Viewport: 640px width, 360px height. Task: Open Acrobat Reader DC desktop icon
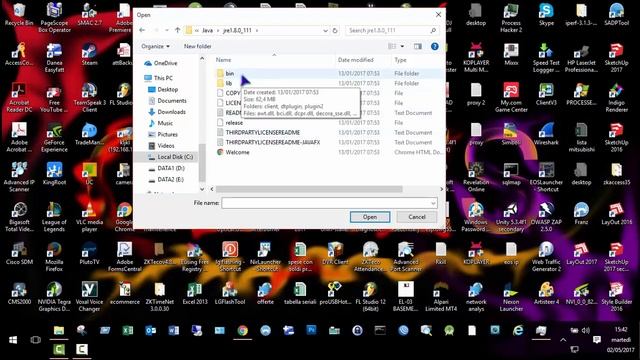click(x=19, y=98)
